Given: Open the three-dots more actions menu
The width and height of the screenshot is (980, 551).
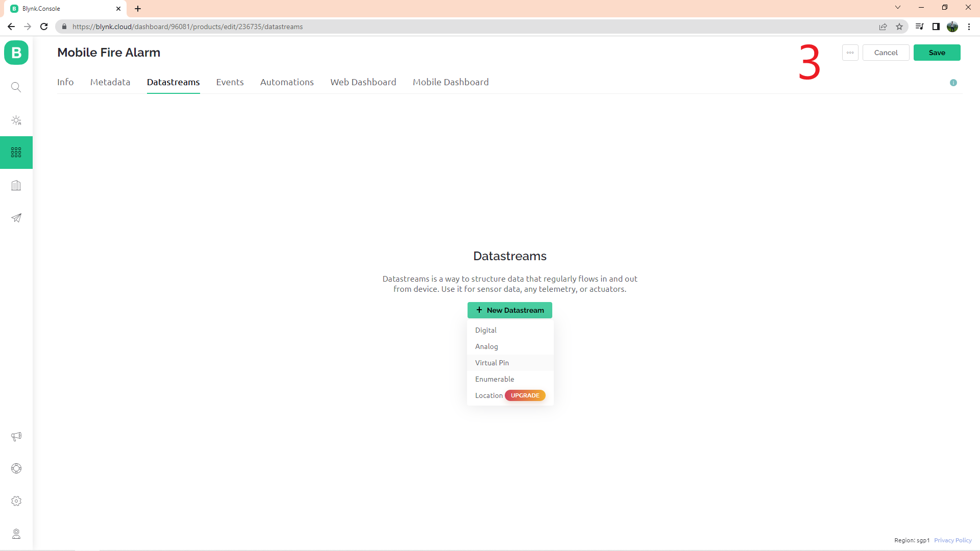Looking at the screenshot, I should click(850, 53).
